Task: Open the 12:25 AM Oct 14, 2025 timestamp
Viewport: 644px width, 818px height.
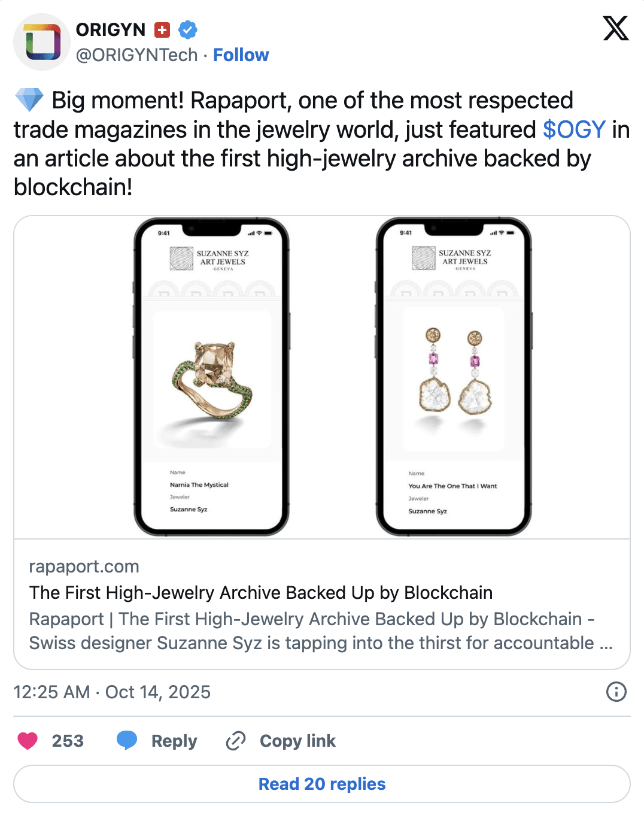Action: (112, 692)
